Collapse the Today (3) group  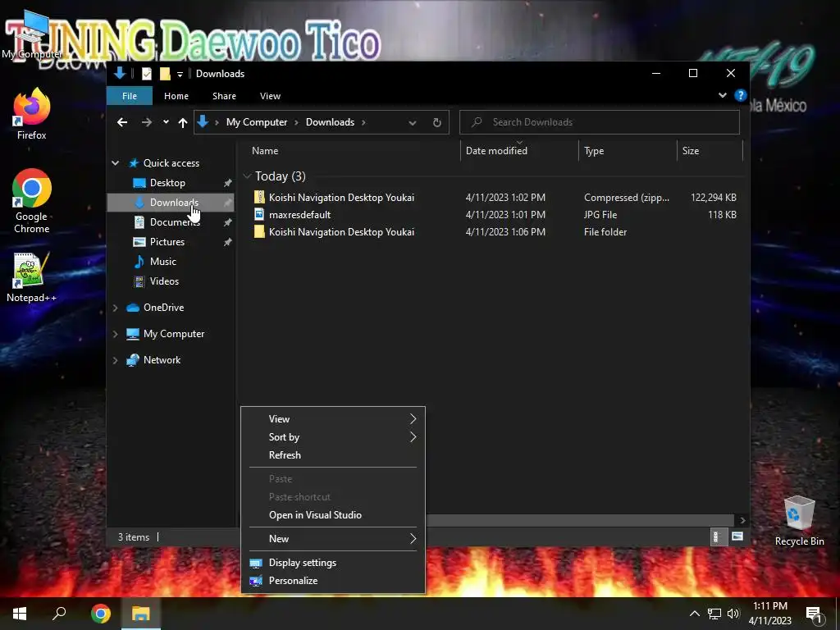click(247, 176)
